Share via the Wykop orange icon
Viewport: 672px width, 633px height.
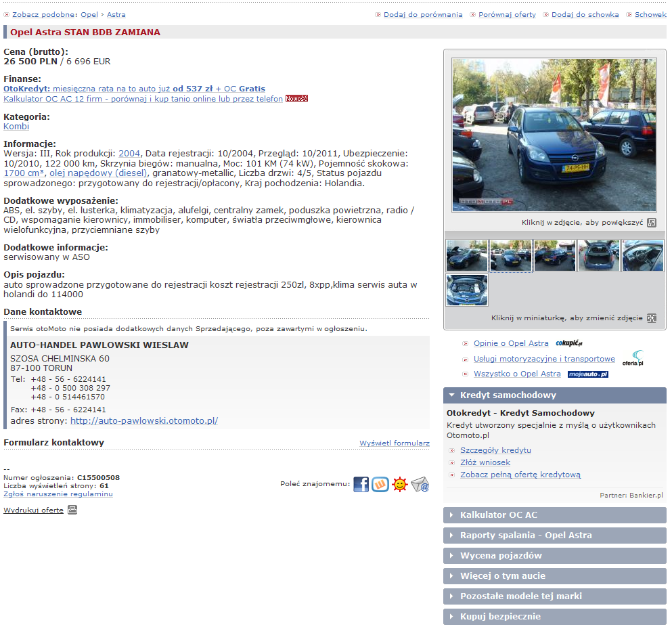click(x=380, y=485)
